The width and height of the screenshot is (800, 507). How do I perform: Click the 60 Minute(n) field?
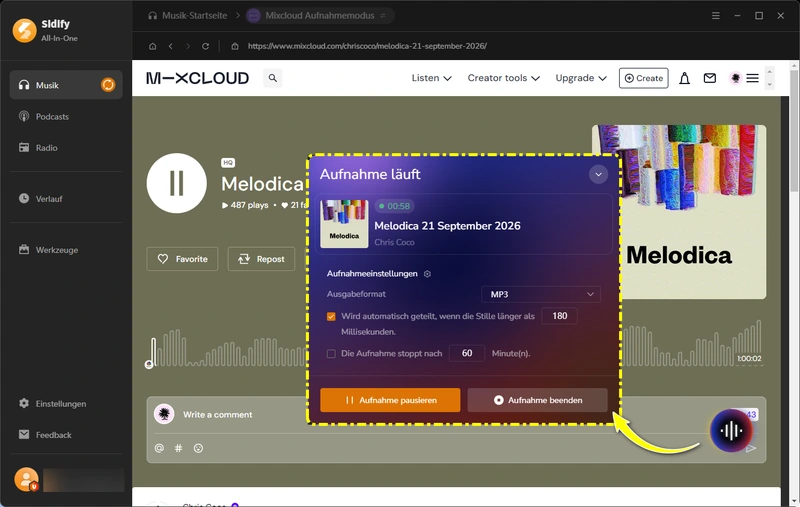(467, 353)
